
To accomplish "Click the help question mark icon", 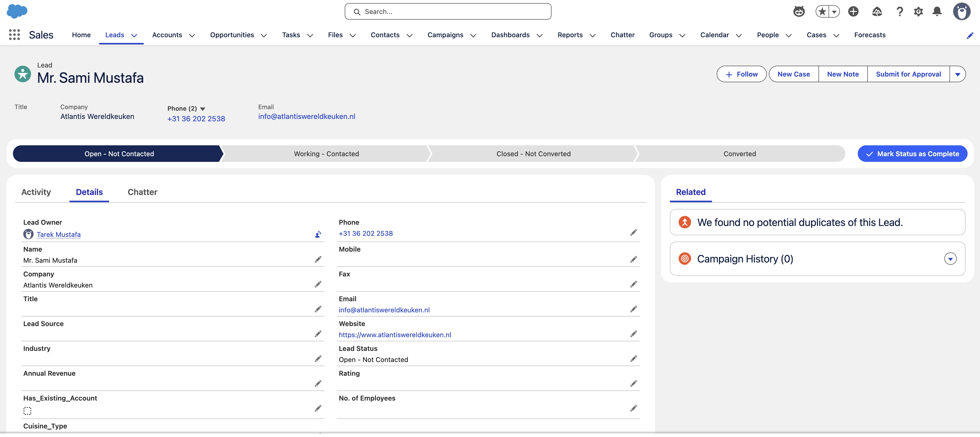I will coord(899,11).
